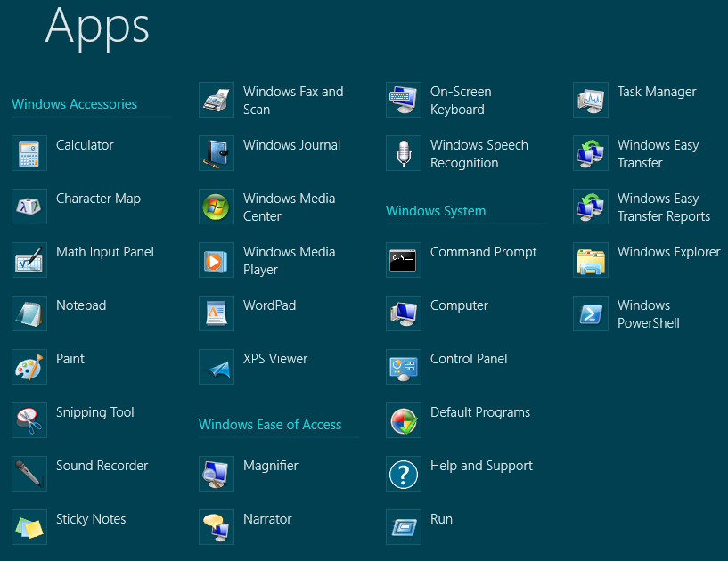Click the "Math Input Panel" text

[x=105, y=252]
